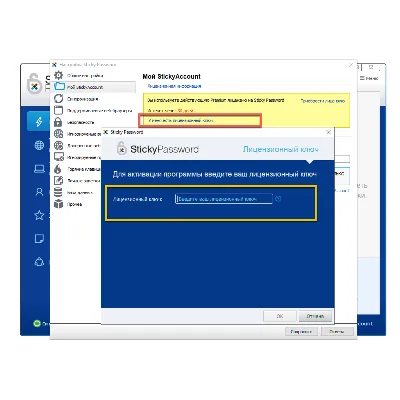Screen dimensions: 400x400
Task: Open bookmarks star icon in sidebar
Action: click(x=39, y=215)
